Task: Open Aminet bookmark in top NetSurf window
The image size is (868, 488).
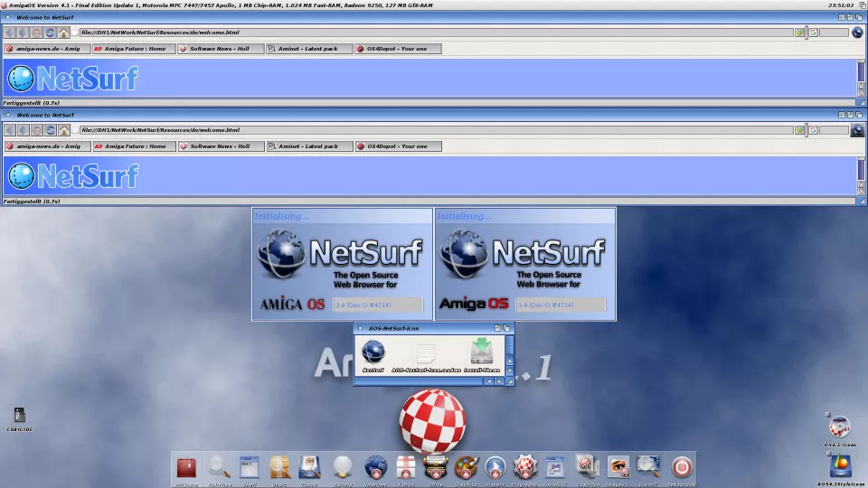Action: click(x=308, y=49)
